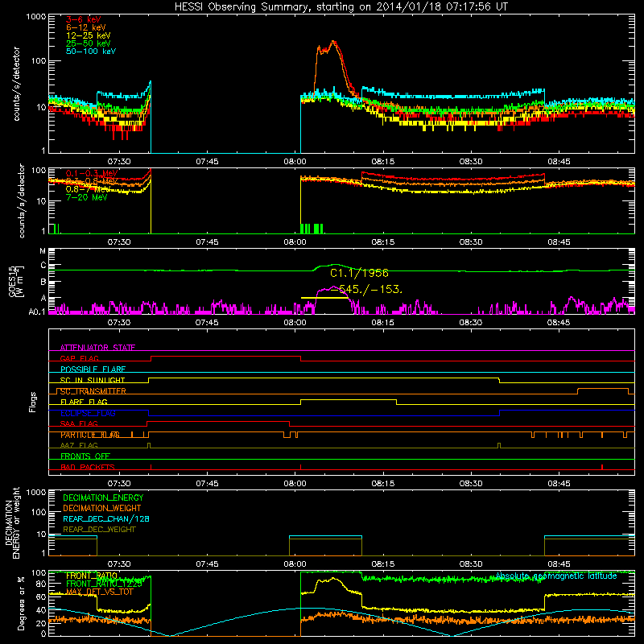Select the cyan 50-100 keV legend label

pyautogui.click(x=91, y=52)
